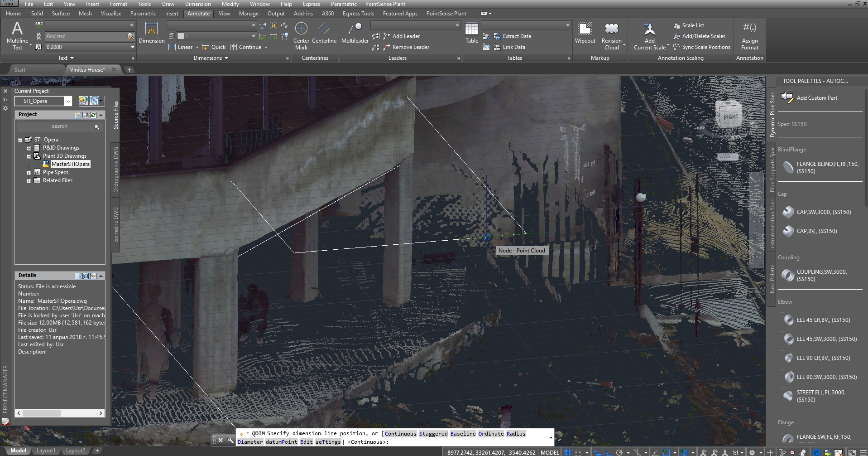
Task: Select MasterSTIOpera drawing in the project tree
Action: 71,164
